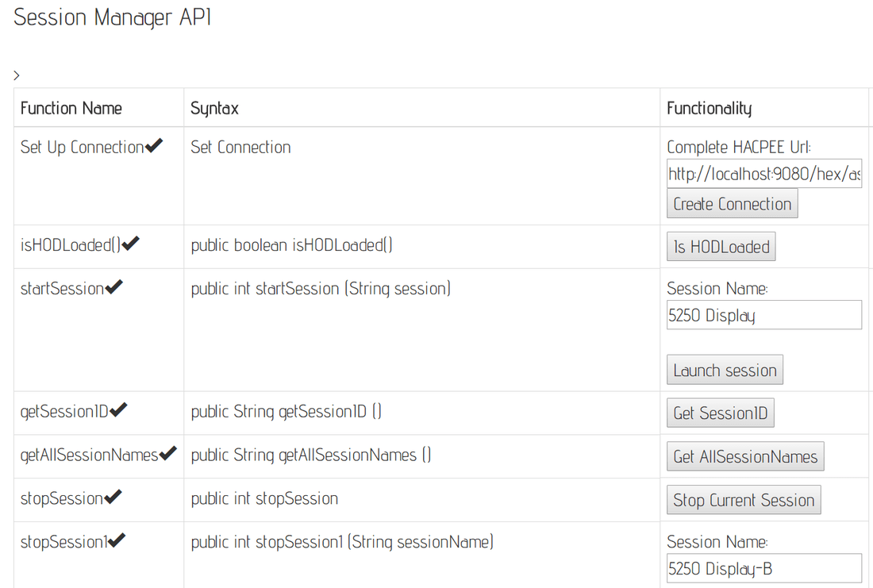
Task: Click checkmark icon beside startSession
Action: coord(113,287)
